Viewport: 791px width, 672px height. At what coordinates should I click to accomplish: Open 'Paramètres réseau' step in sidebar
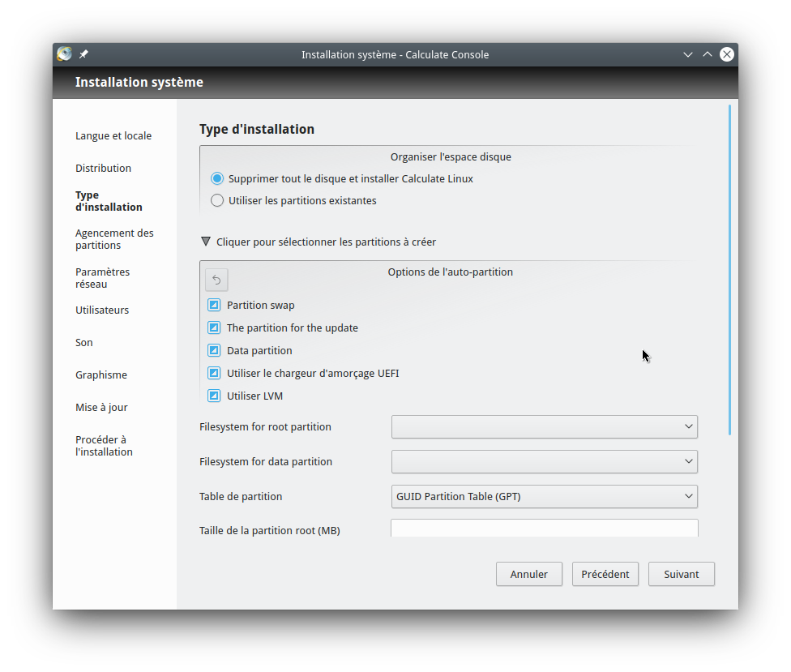tap(102, 278)
